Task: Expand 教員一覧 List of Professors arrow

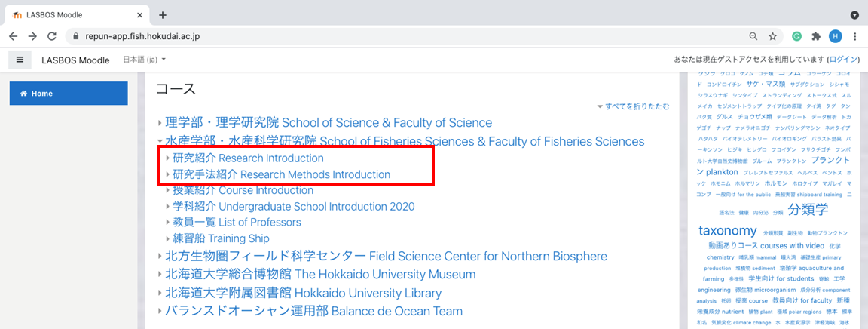Action: coord(168,223)
